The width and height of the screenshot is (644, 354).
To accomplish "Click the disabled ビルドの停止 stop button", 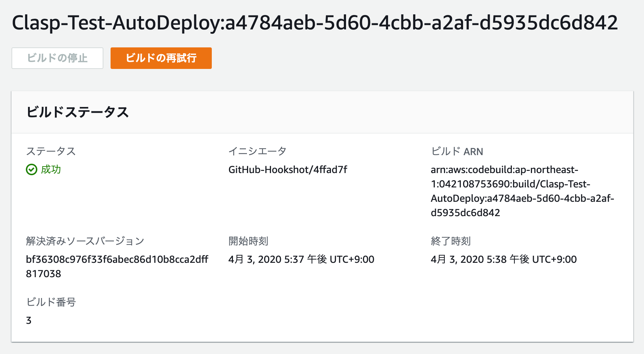I will tap(57, 58).
